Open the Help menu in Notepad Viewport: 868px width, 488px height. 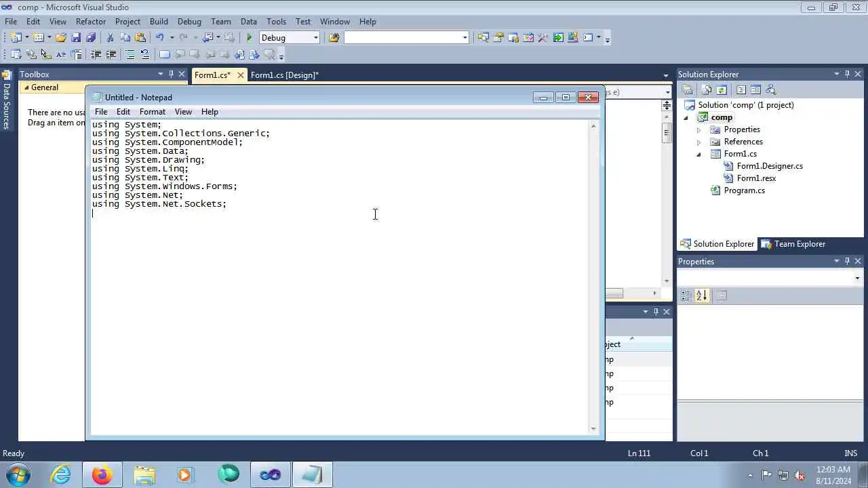pyautogui.click(x=210, y=112)
